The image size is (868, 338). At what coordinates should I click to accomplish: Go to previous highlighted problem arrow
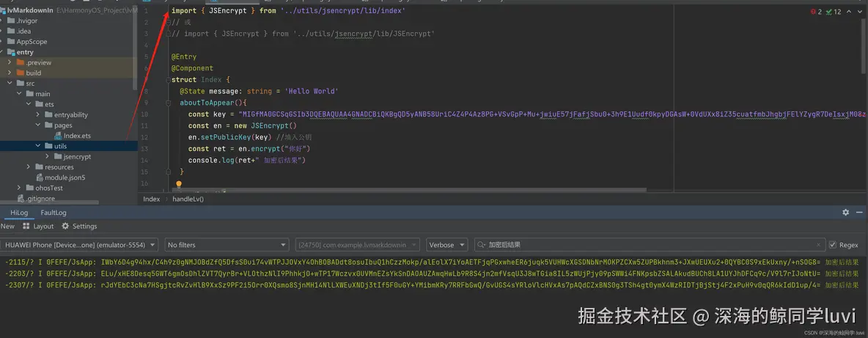850,11
